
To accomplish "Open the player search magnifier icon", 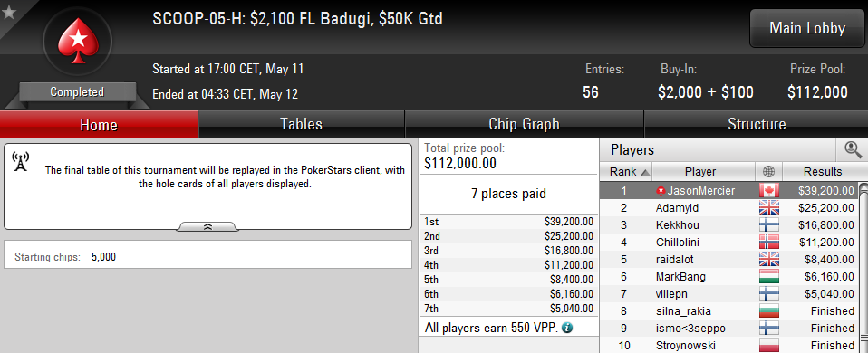I will [x=853, y=149].
